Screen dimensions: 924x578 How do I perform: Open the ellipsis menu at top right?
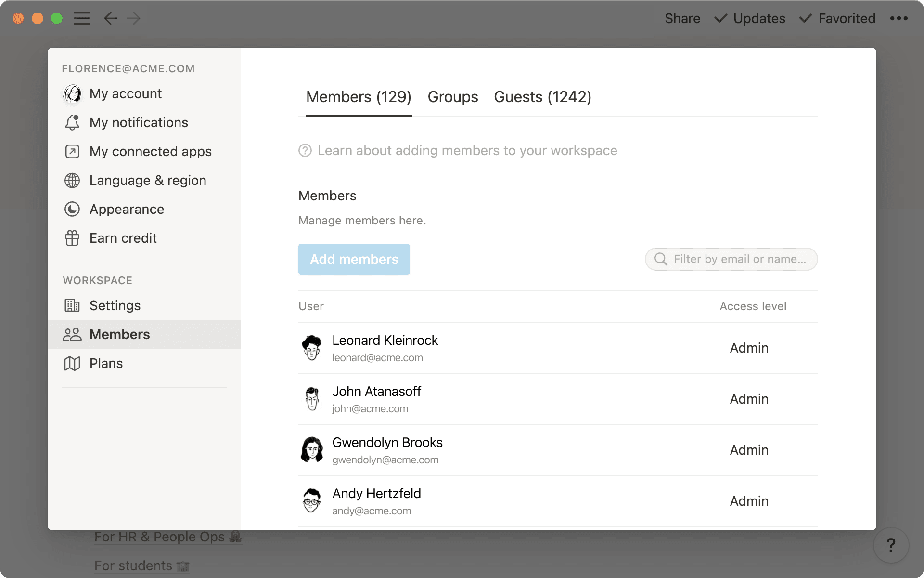[x=898, y=18]
